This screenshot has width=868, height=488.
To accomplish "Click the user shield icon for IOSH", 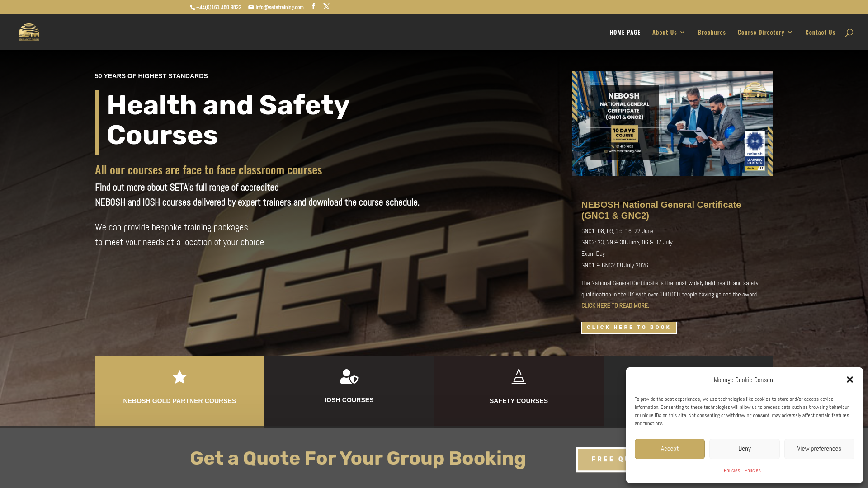I will [349, 376].
